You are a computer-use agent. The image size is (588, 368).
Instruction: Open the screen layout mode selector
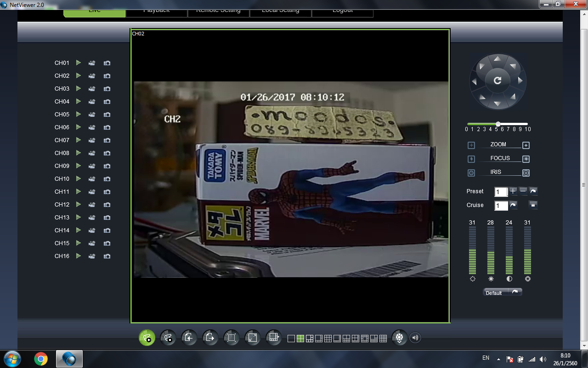[x=274, y=338]
